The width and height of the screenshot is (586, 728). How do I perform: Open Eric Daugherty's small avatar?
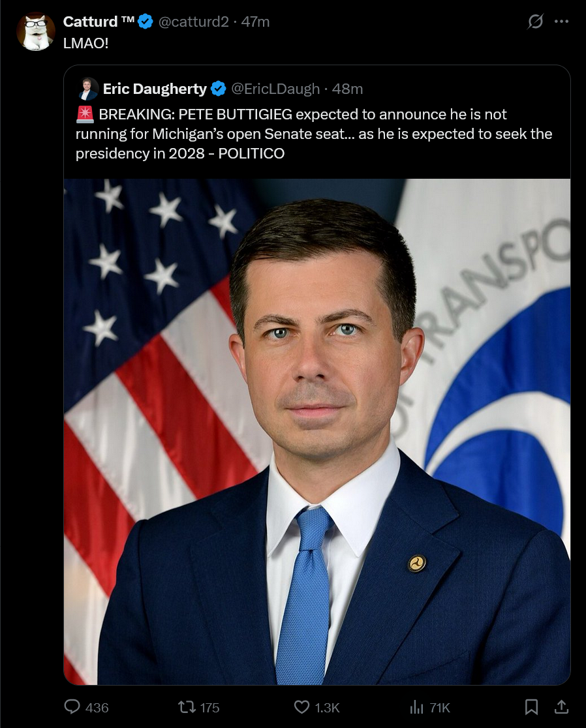pos(87,89)
